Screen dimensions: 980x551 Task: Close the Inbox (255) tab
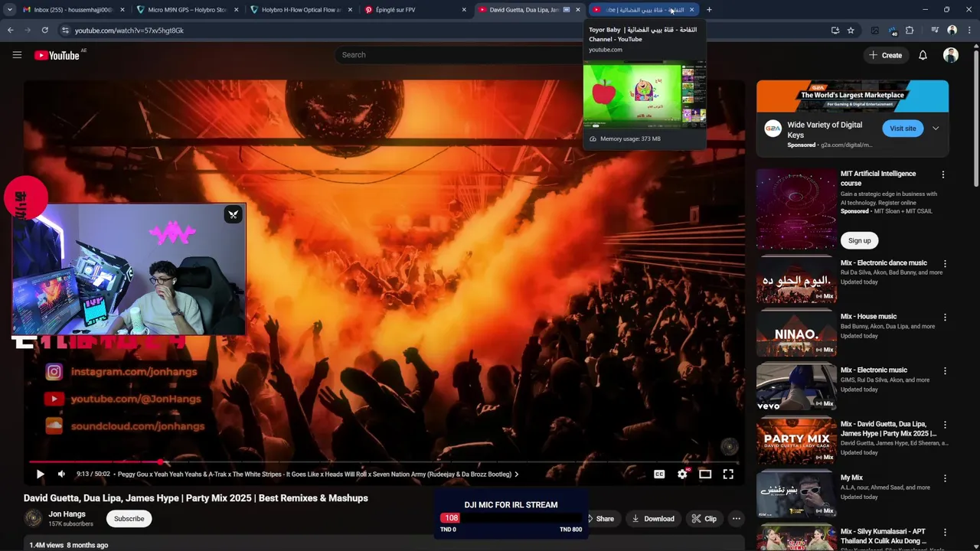click(x=121, y=10)
